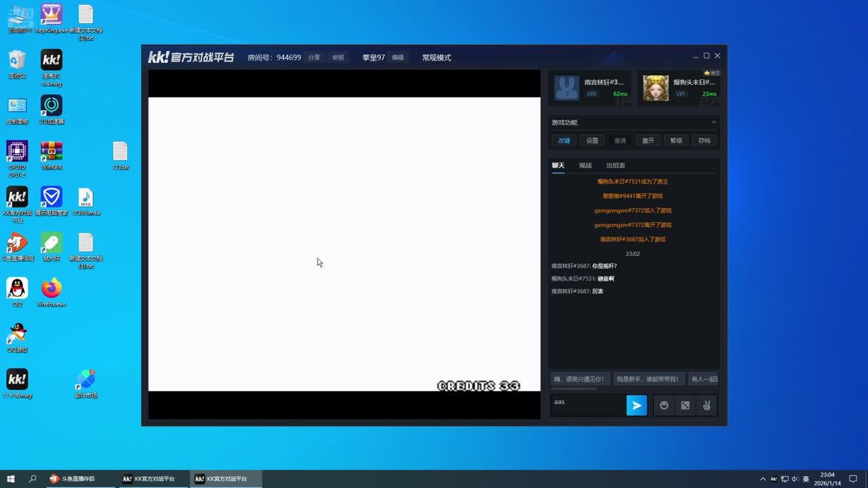Viewport: 868px width, 488px height.
Task: Show hidden system tray icons
Action: [x=763, y=479]
